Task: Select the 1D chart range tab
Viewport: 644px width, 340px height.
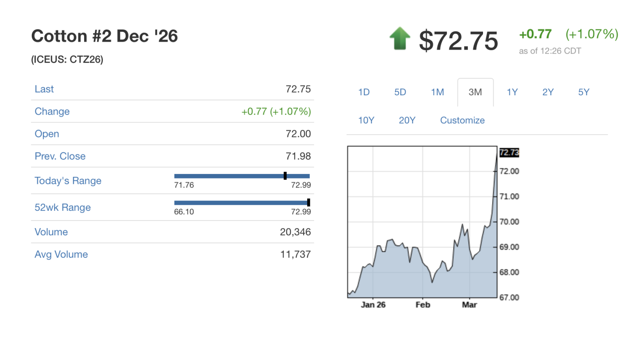Action: click(364, 92)
